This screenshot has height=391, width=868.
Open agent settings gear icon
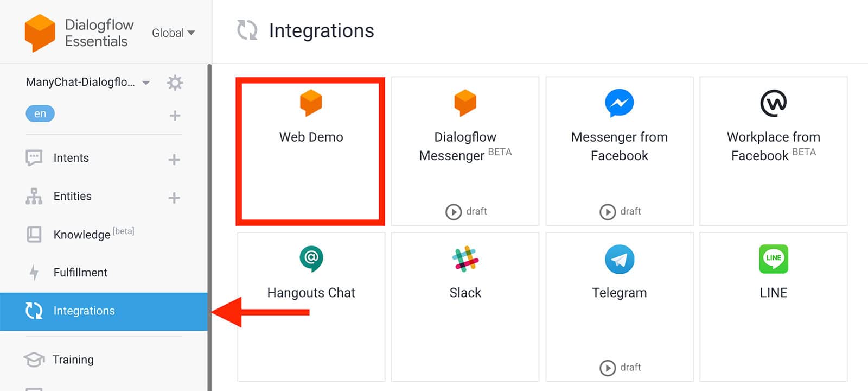click(175, 83)
